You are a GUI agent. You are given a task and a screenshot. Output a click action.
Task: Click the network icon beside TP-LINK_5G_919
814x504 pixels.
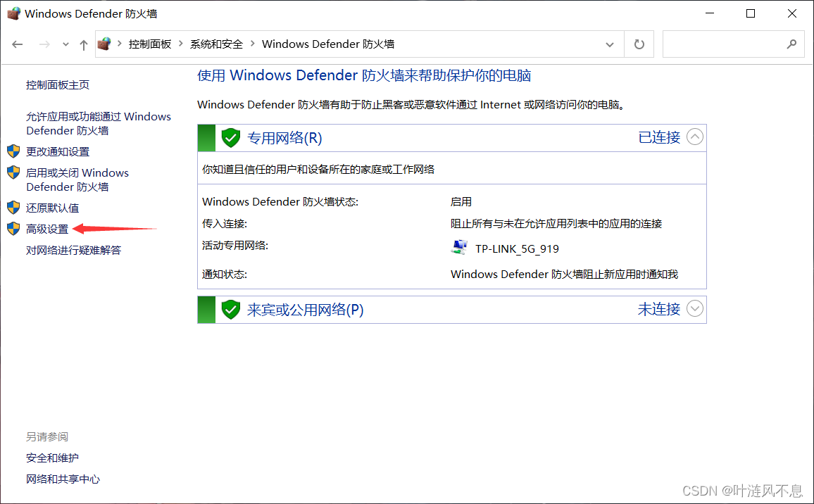coord(459,247)
